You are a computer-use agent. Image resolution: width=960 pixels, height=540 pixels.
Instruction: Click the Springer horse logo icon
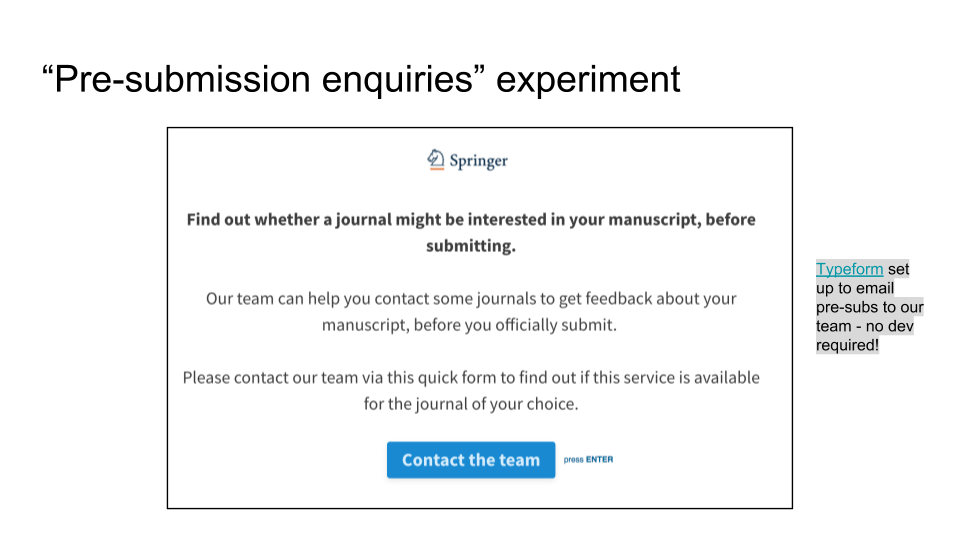[436, 160]
